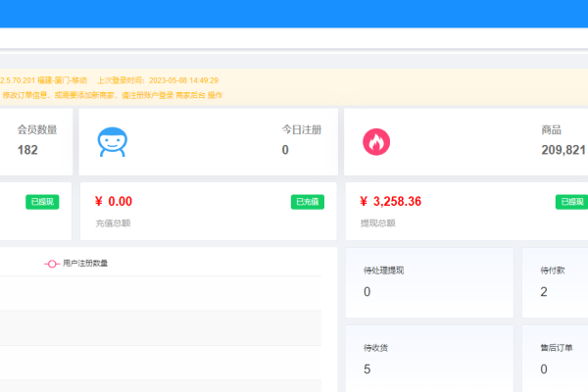Click the blue user face icon
Image resolution: width=588 pixels, height=392 pixels.
coord(113,142)
